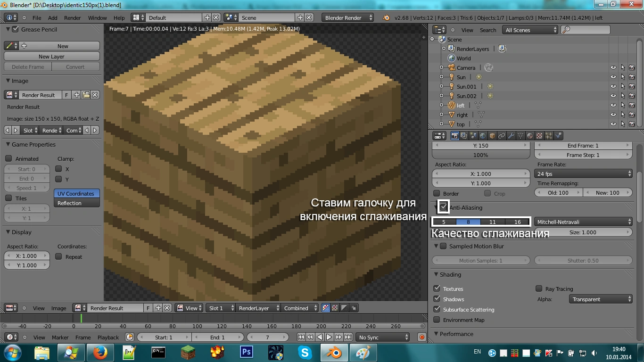The width and height of the screenshot is (644, 362).
Task: Open the Render Layers properties tab
Action: (464, 136)
